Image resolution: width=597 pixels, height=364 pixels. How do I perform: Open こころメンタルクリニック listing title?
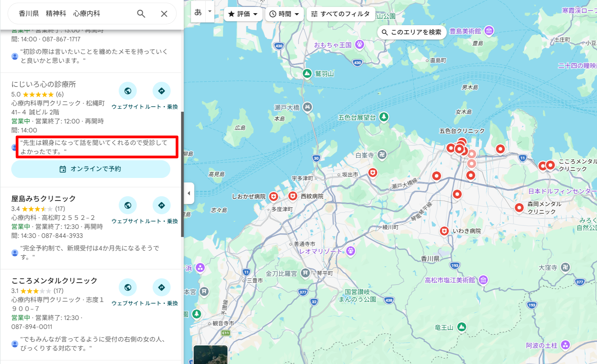click(54, 281)
